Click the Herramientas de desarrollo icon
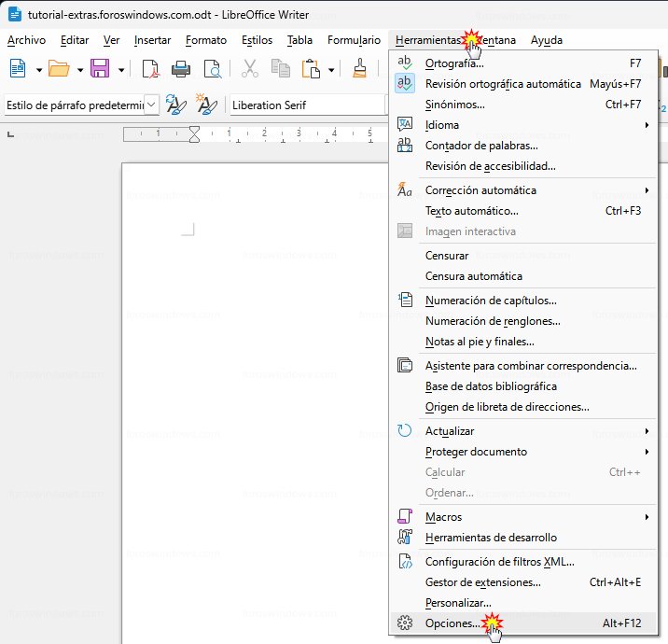This screenshot has width=668, height=644. coord(405,537)
